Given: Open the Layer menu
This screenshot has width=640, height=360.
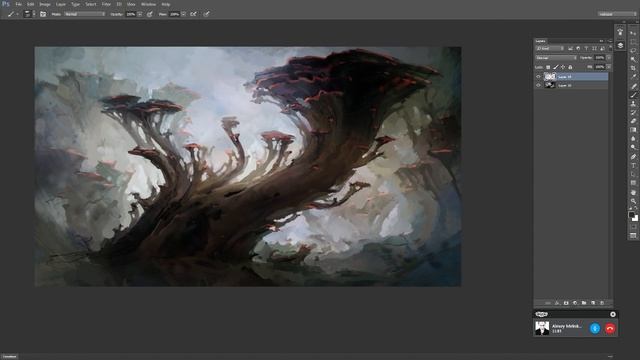Looking at the screenshot, I should click(61, 4).
